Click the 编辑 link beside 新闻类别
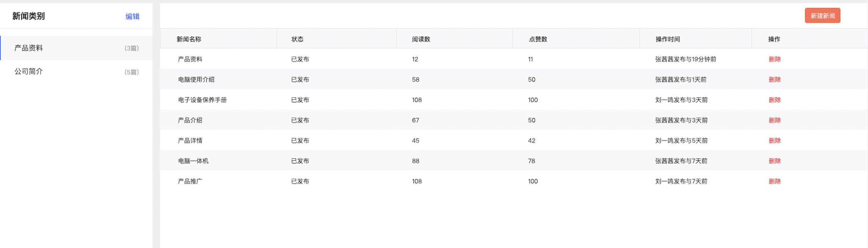The image size is (868, 248). pos(132,16)
